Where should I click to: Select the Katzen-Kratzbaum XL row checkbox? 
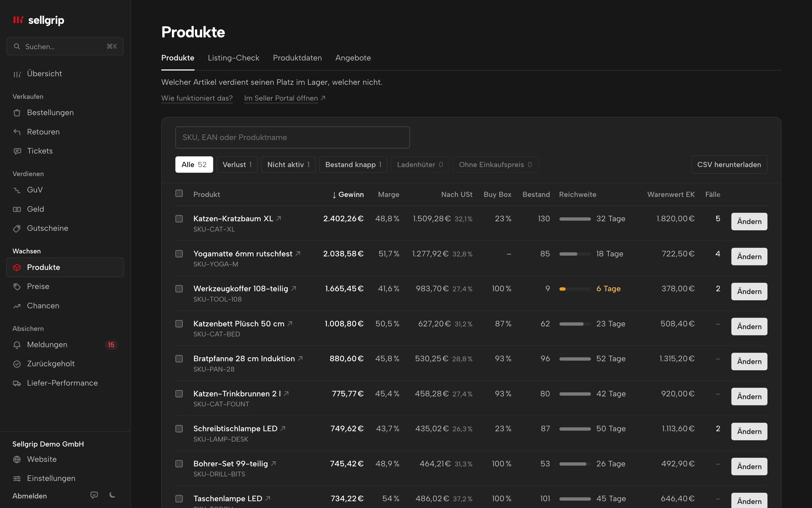pyautogui.click(x=179, y=219)
